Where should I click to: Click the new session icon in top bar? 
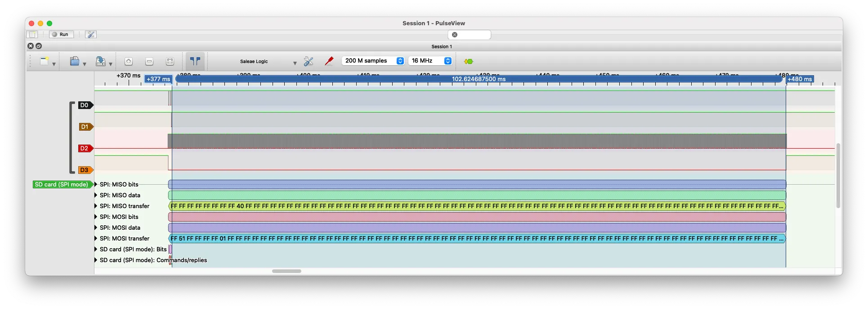coord(32,34)
